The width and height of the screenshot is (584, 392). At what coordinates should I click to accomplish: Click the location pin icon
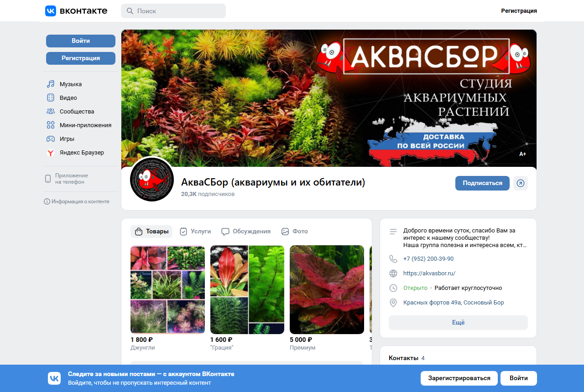tap(393, 303)
